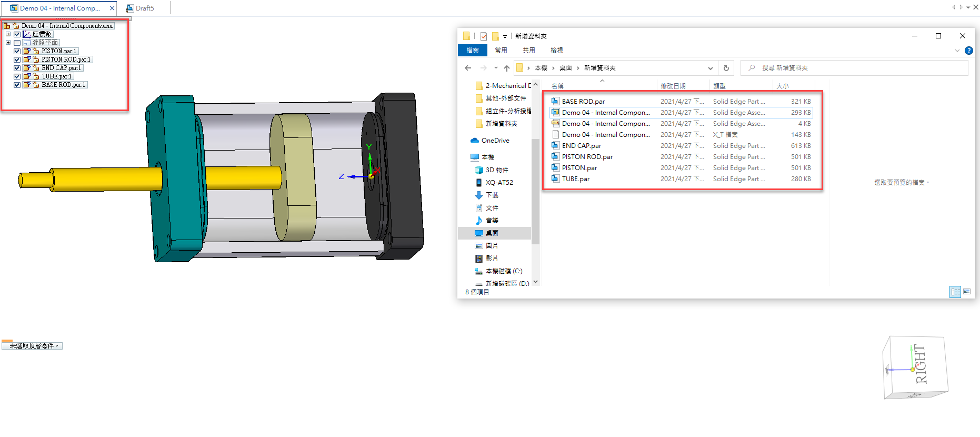
Task: Select the X_T 檔案 Demo 04 file row
Action: point(681,135)
